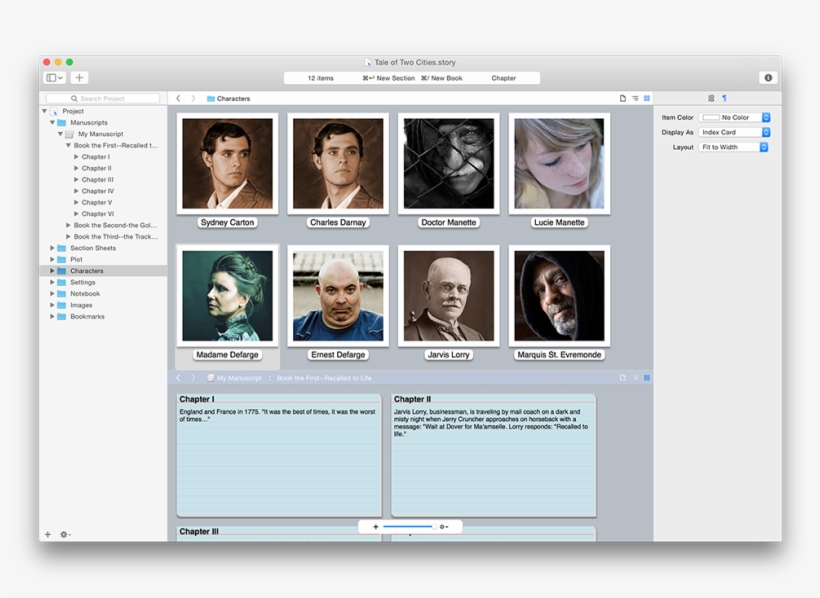Click Book the First path segment

tap(324, 378)
